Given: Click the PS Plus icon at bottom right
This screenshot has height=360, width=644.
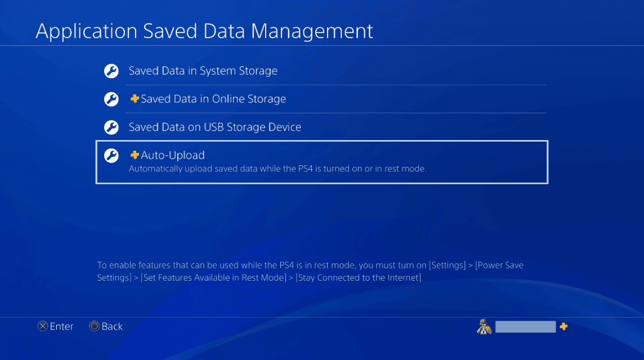Looking at the screenshot, I should pyautogui.click(x=563, y=326).
